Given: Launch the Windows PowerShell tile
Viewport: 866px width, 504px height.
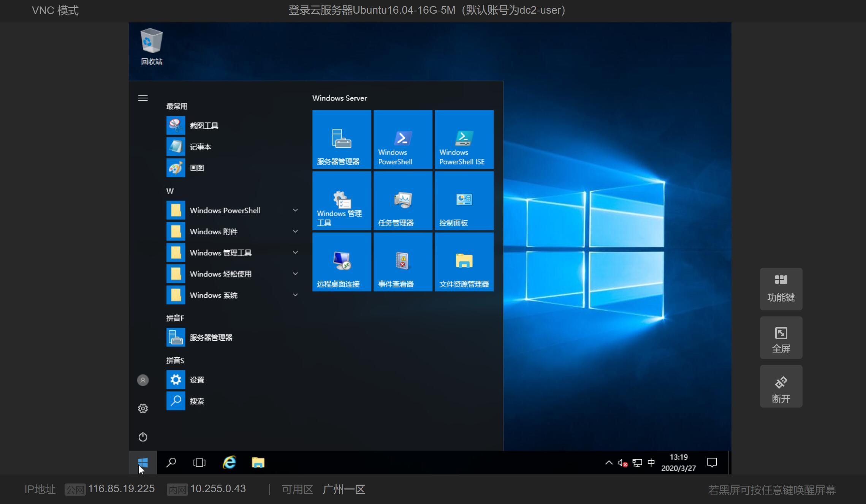Looking at the screenshot, I should click(403, 139).
